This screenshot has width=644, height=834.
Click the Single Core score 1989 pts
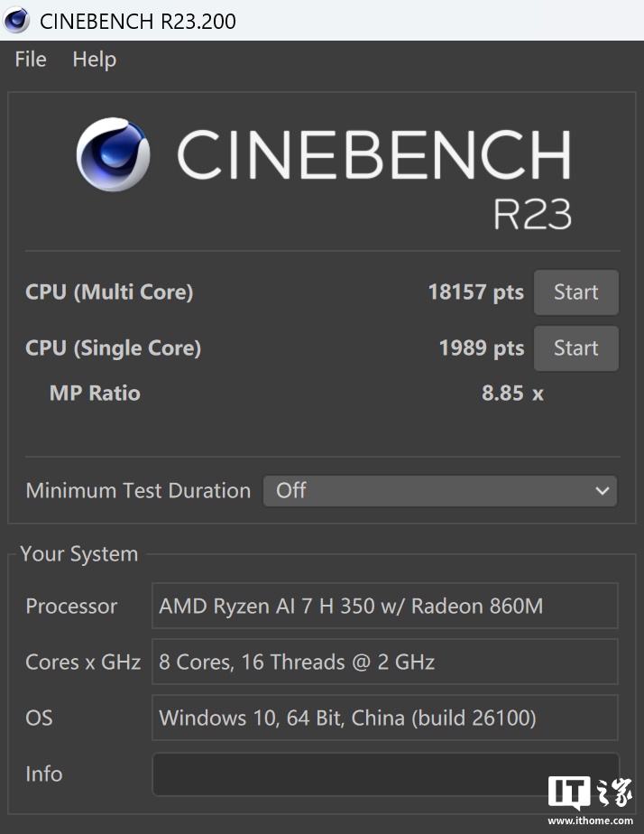481,348
